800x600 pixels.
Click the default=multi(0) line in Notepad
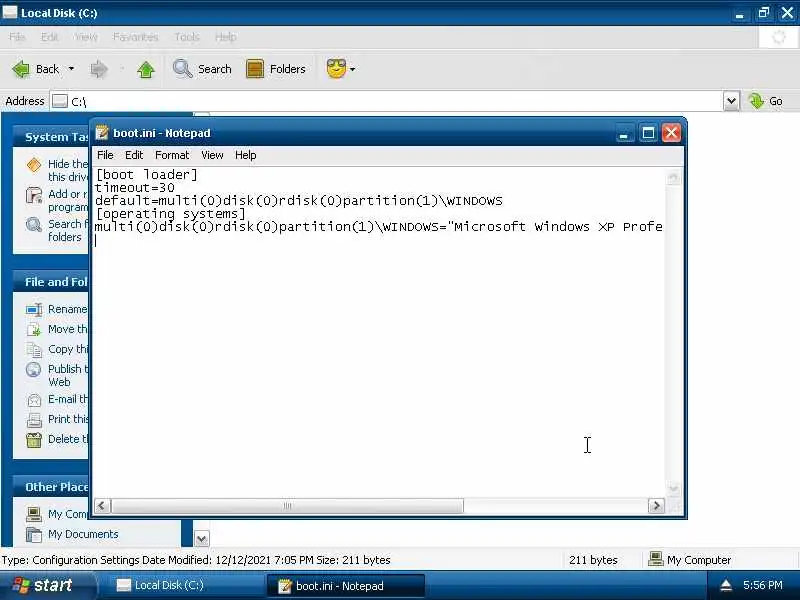click(x=298, y=201)
